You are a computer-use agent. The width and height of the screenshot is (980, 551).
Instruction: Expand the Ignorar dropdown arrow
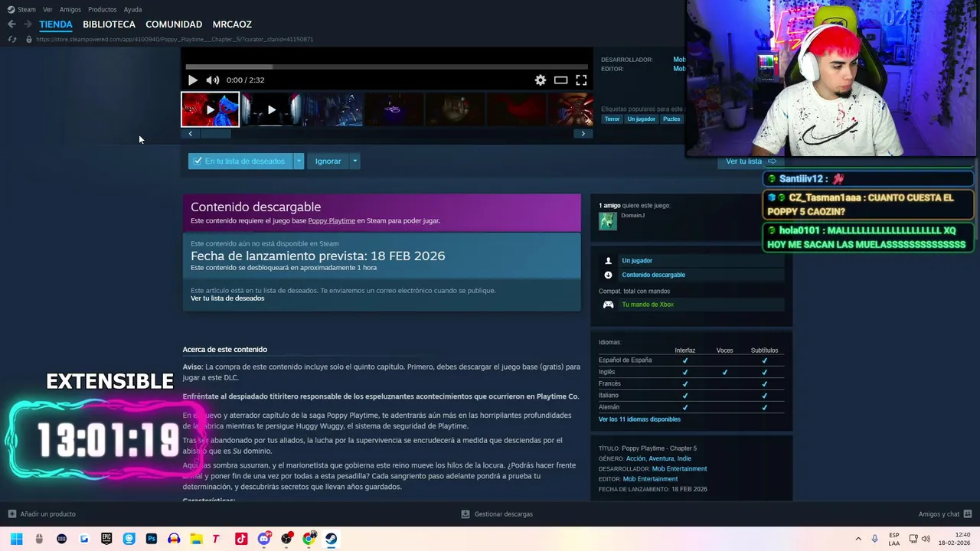coord(354,161)
